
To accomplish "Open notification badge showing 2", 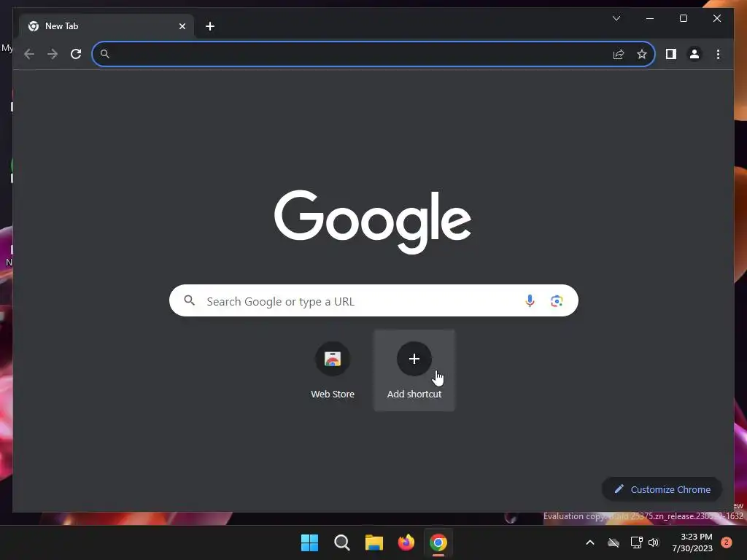I will 727,542.
